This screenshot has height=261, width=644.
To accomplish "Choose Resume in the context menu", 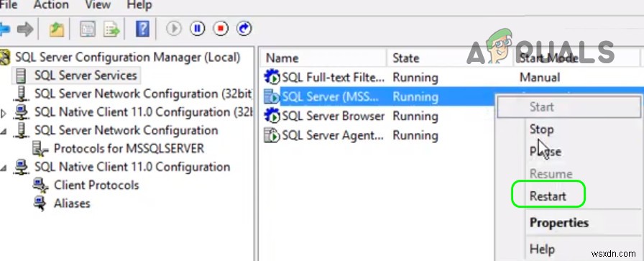I will (569, 174).
